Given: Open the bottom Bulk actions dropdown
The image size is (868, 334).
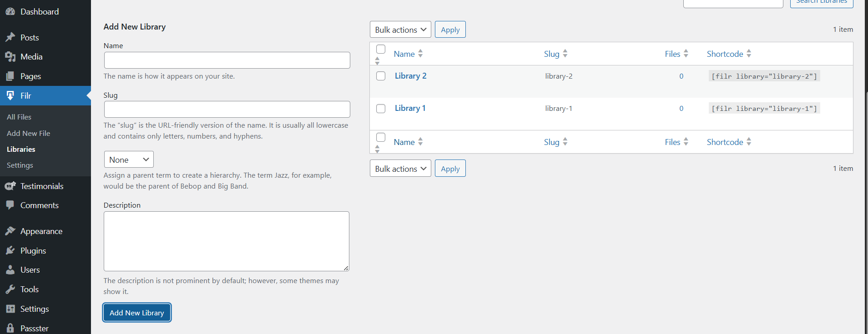Looking at the screenshot, I should click(x=400, y=169).
